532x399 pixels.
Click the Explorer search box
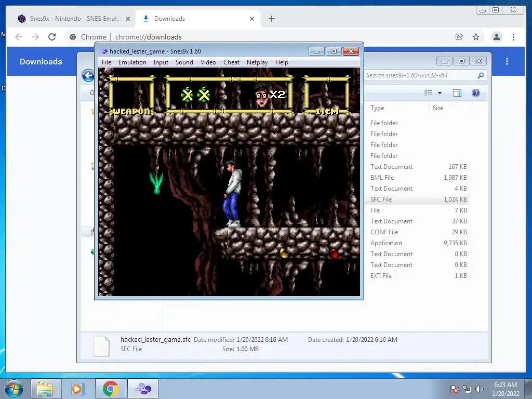(x=421, y=75)
